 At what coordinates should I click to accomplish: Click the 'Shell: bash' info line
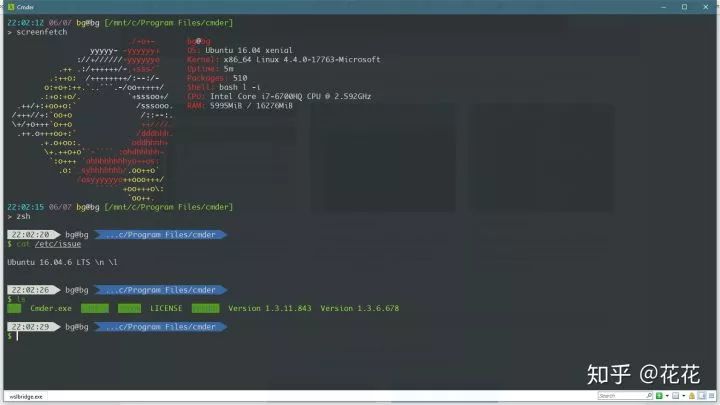[224, 87]
